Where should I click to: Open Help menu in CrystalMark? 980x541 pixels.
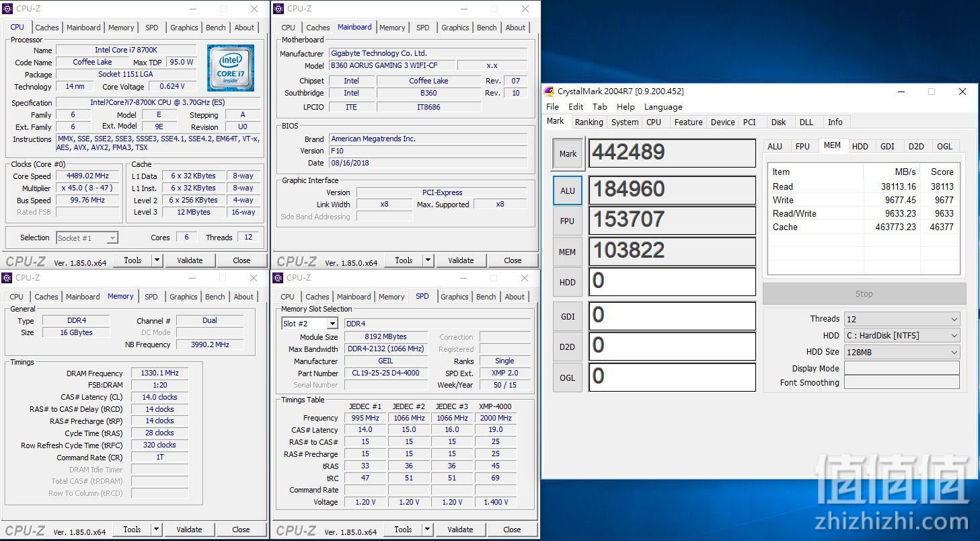click(626, 107)
